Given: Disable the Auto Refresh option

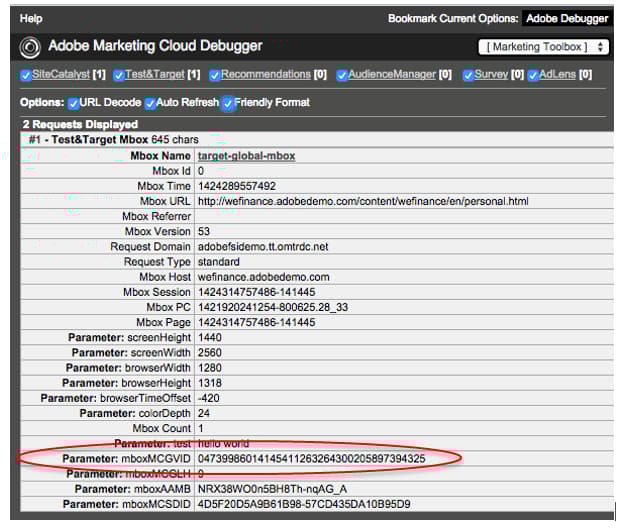Looking at the screenshot, I should click(150, 103).
